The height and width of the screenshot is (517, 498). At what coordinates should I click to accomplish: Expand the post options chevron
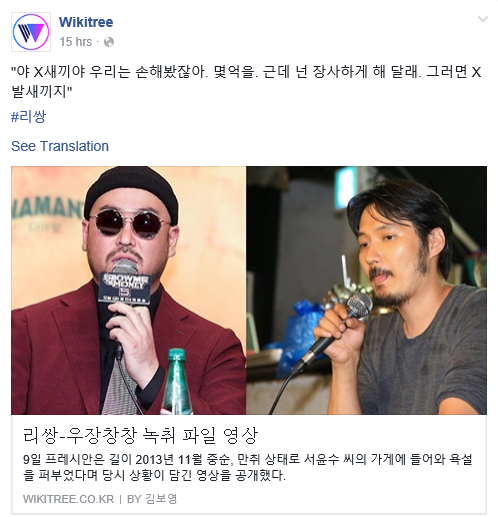[x=483, y=19]
